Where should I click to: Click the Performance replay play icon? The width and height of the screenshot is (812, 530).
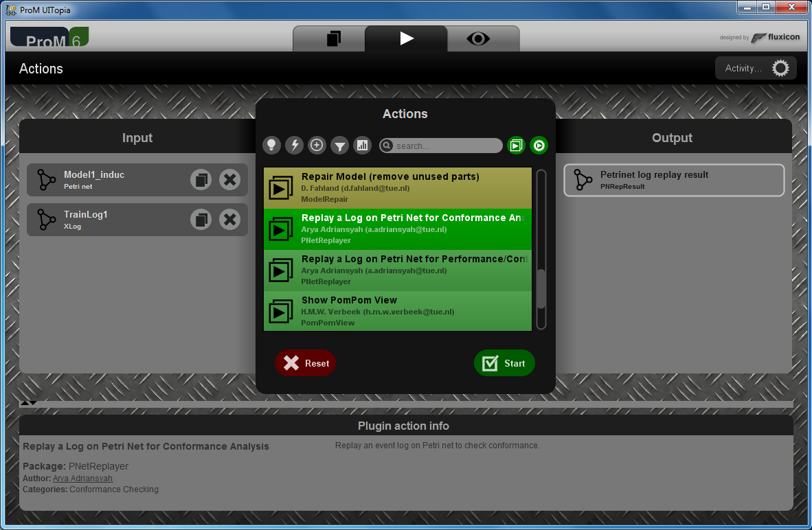[x=281, y=270]
